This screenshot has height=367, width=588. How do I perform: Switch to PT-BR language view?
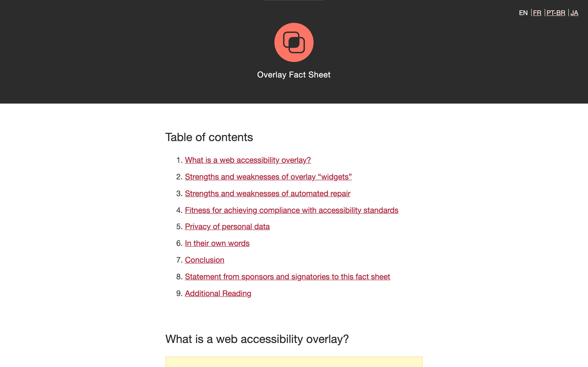click(x=555, y=13)
